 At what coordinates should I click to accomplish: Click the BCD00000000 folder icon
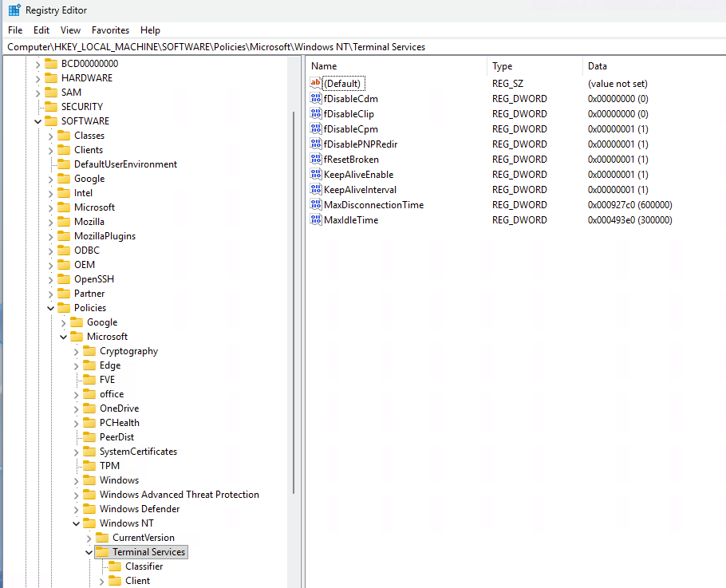pos(51,64)
